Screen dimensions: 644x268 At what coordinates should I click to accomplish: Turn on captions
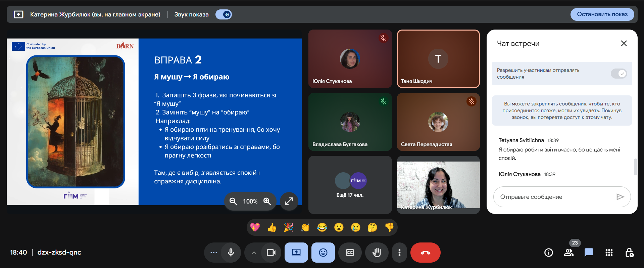coord(350,253)
